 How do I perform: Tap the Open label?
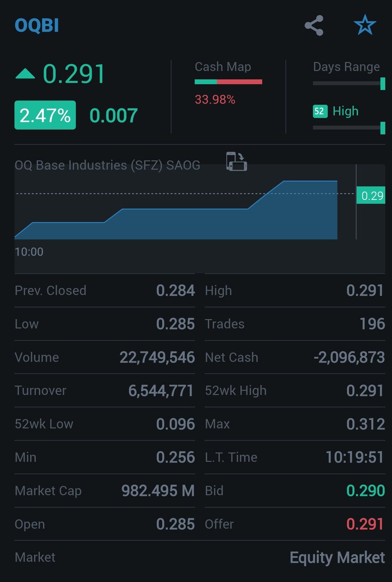[x=30, y=524]
